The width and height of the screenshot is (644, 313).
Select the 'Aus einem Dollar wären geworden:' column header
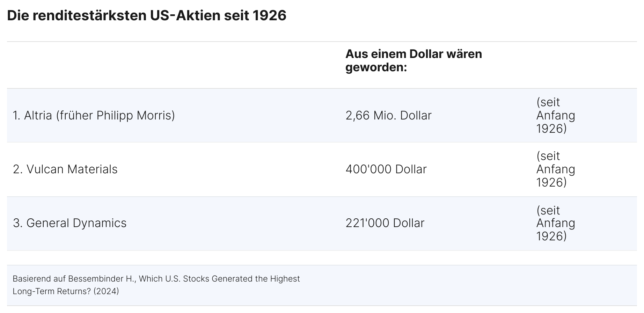[414, 60]
